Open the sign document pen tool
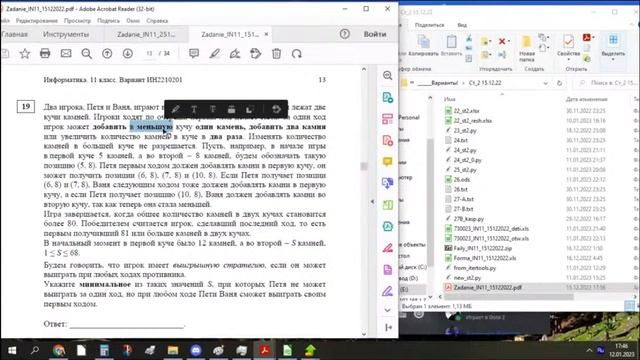This screenshot has height=360, width=640. coord(235,53)
